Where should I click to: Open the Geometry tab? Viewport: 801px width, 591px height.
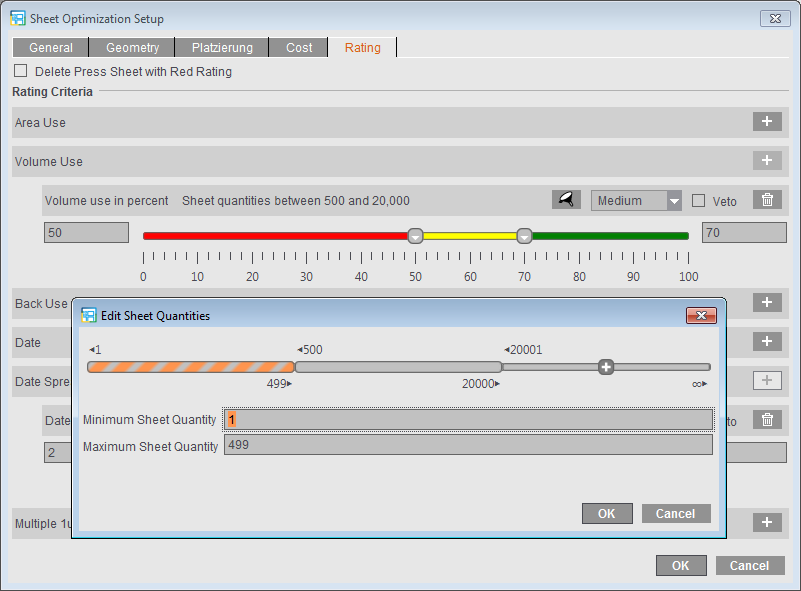coord(132,47)
